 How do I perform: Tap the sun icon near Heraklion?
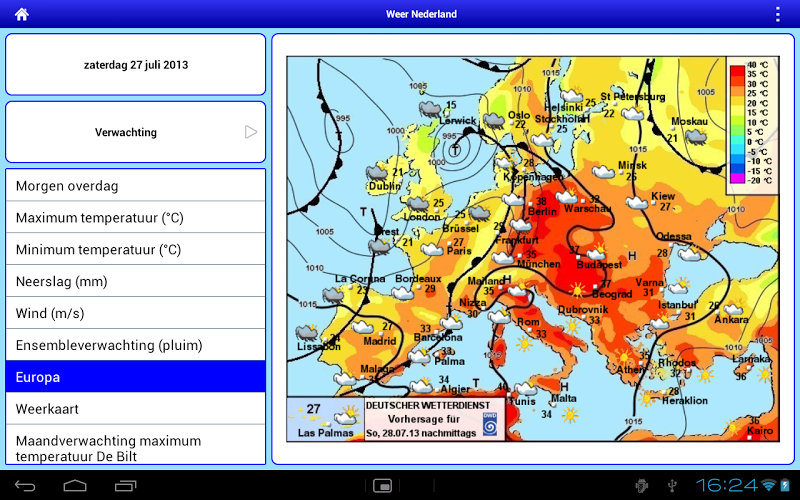[x=646, y=398]
